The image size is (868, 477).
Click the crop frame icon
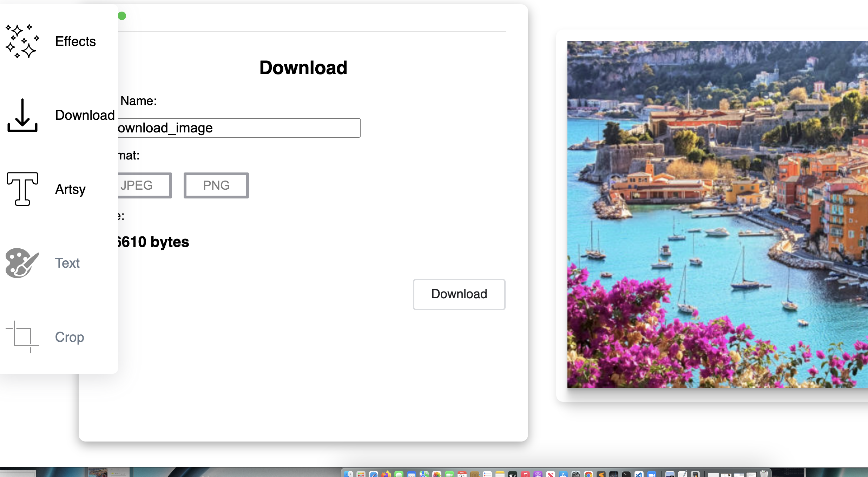pyautogui.click(x=22, y=336)
